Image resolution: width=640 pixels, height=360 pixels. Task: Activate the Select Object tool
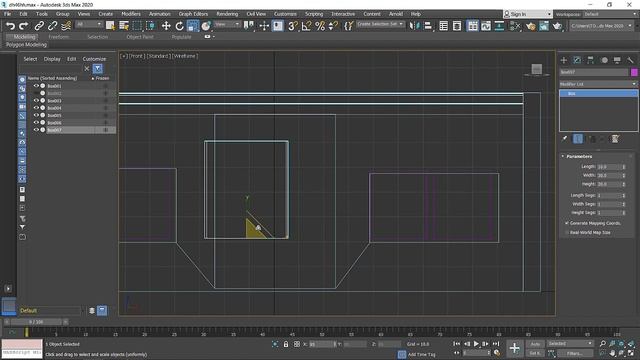[110, 26]
